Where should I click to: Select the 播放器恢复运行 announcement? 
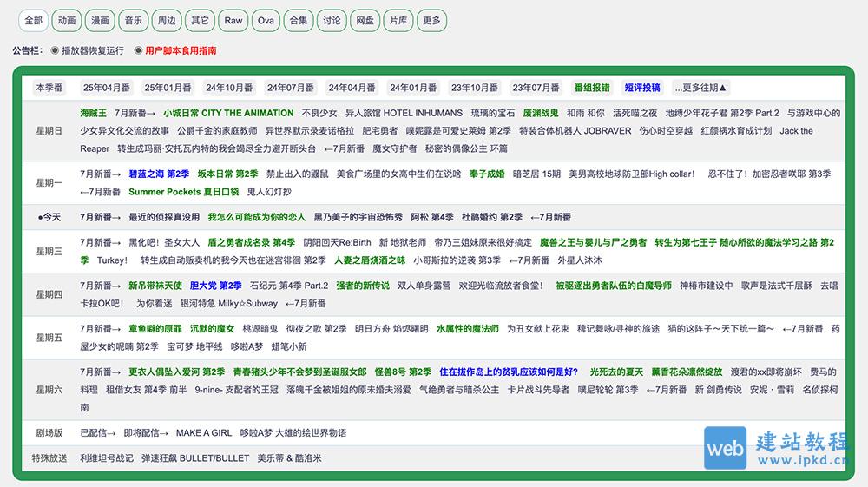[93, 50]
